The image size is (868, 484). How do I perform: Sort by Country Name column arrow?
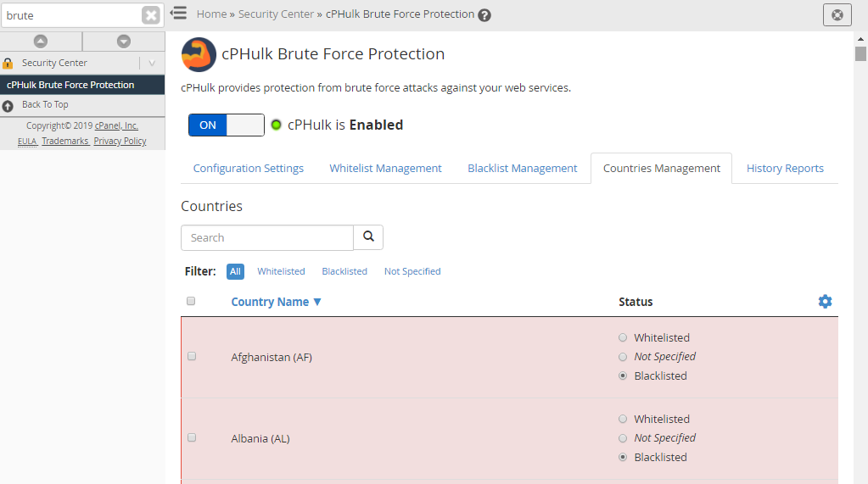317,302
